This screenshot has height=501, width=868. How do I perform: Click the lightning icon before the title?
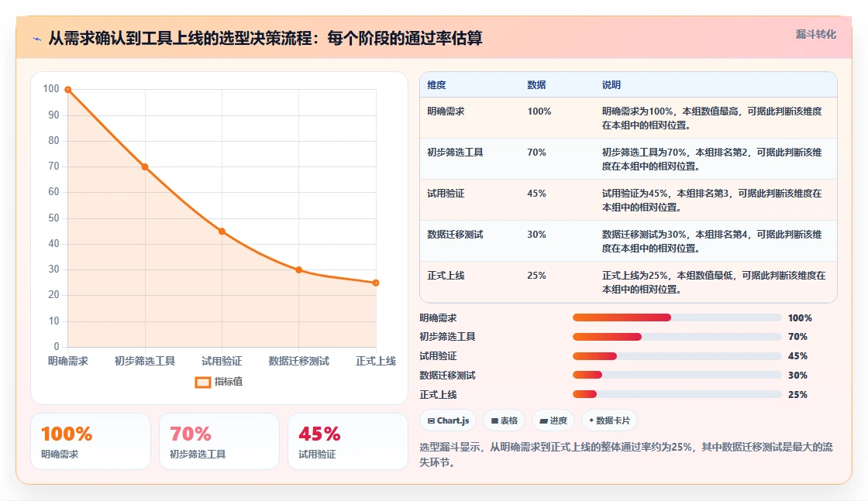(37, 39)
